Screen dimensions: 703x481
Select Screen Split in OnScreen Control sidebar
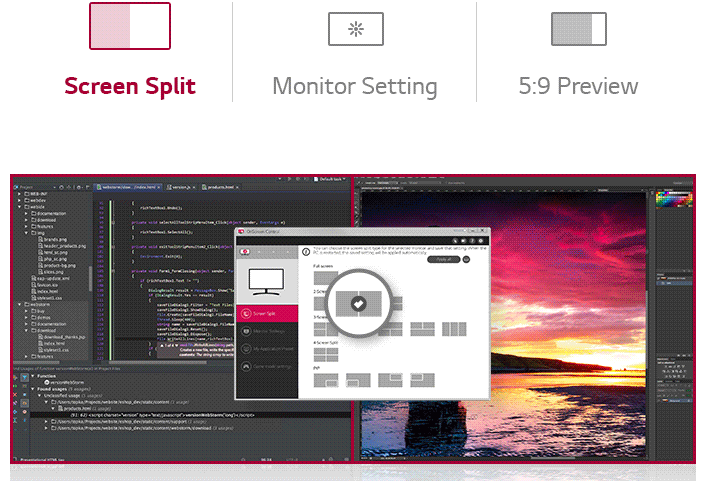click(x=267, y=313)
